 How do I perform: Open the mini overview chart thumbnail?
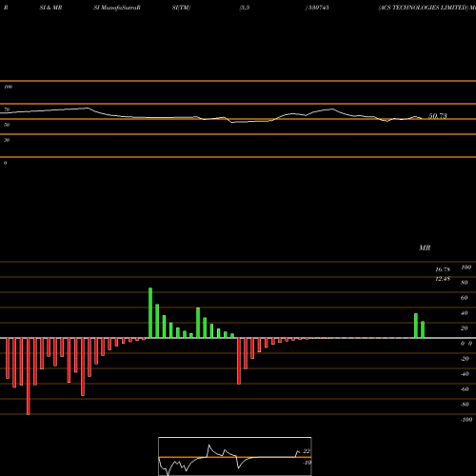235,456
